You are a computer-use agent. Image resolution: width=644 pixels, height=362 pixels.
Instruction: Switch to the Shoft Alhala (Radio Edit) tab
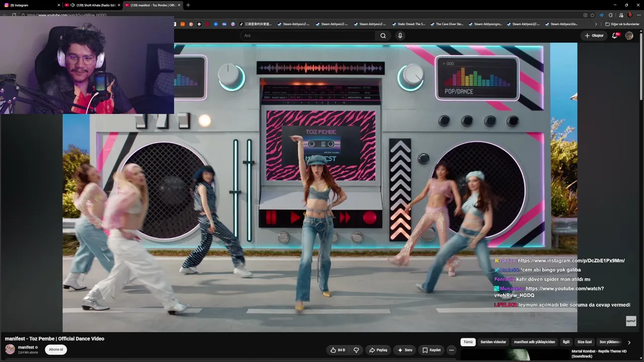tap(92, 5)
